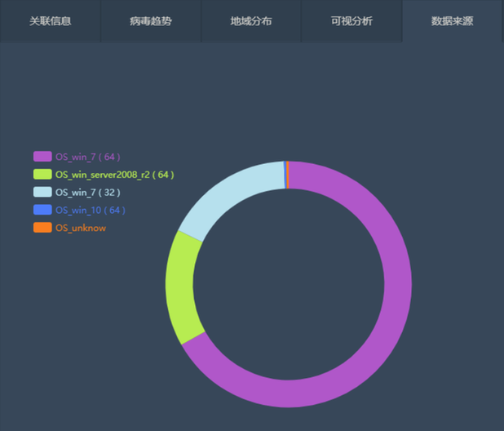Open the 关联信息 tab

[x=50, y=21]
